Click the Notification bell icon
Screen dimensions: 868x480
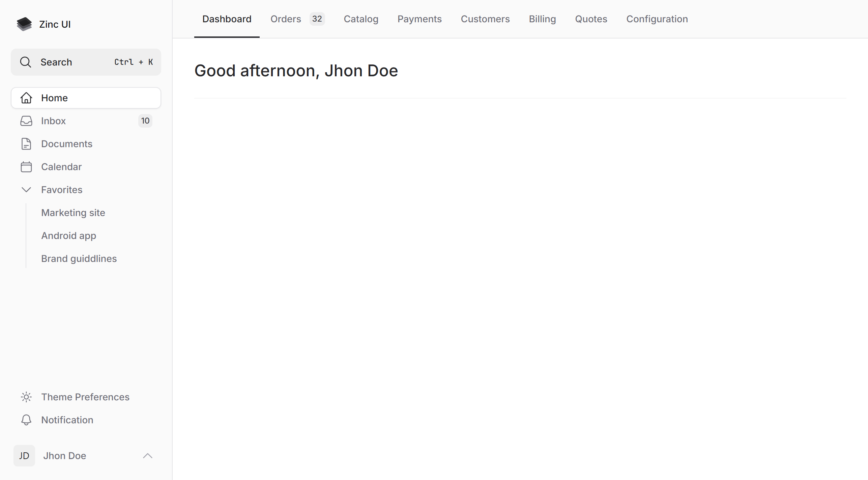point(26,420)
